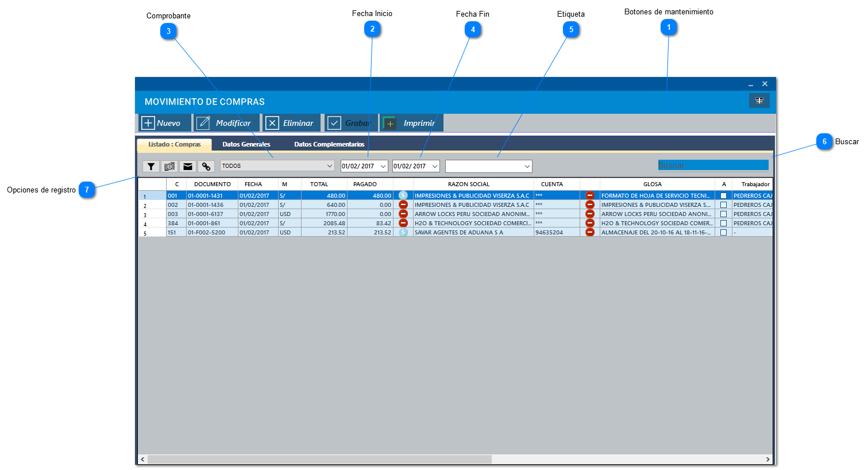Toggle checkbox A in FORMATO DE HOJA row
Screen dimensions: 868x470
(x=723, y=196)
